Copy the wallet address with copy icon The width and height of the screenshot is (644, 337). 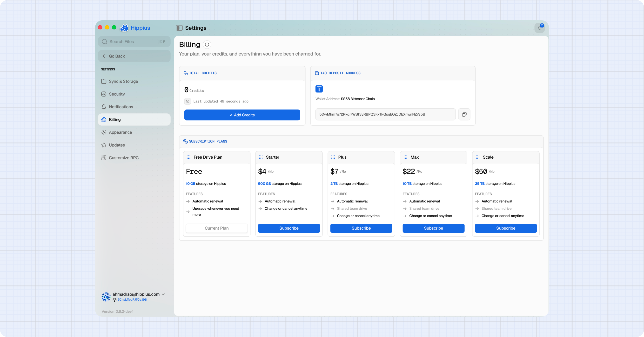[464, 114]
